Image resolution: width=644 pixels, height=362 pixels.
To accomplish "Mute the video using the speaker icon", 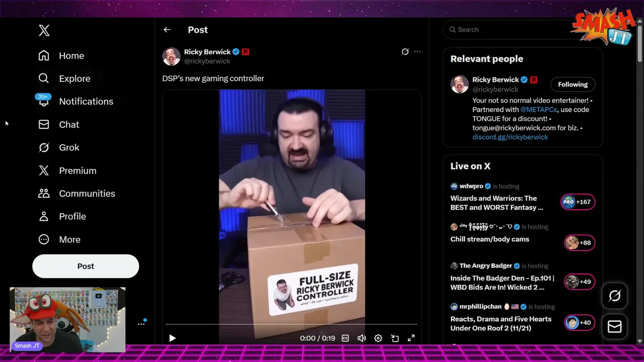I will [x=362, y=338].
